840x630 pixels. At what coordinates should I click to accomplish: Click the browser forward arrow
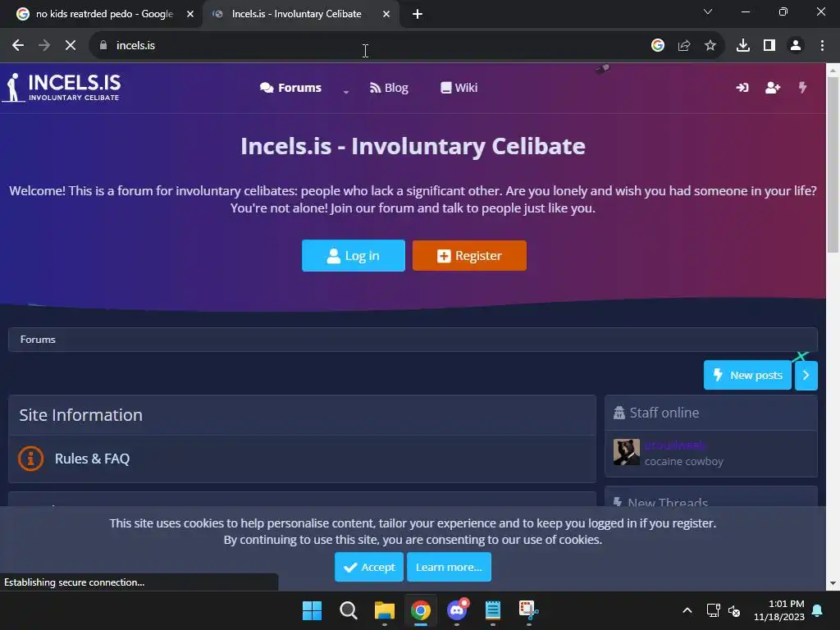[44, 46]
